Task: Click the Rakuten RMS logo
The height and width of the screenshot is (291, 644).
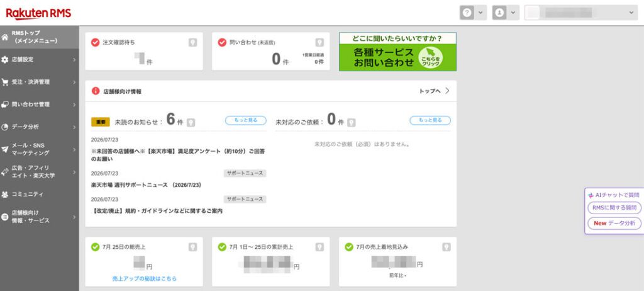Action: point(38,13)
